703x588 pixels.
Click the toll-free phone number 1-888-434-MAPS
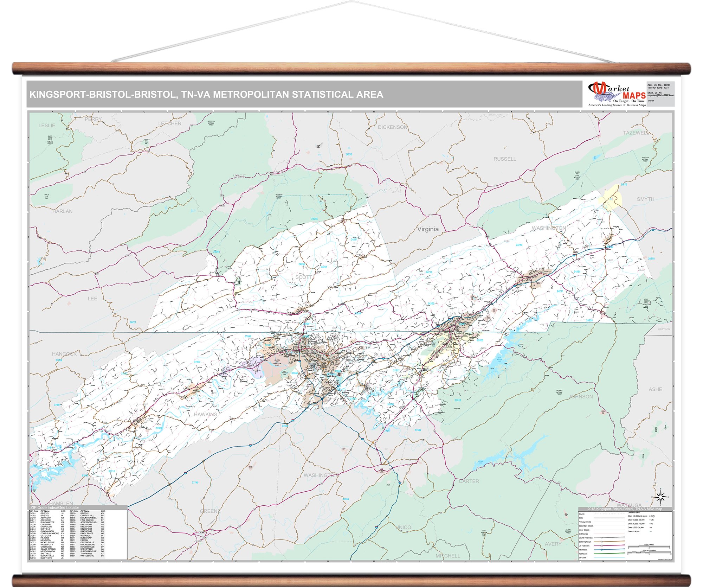click(x=658, y=88)
